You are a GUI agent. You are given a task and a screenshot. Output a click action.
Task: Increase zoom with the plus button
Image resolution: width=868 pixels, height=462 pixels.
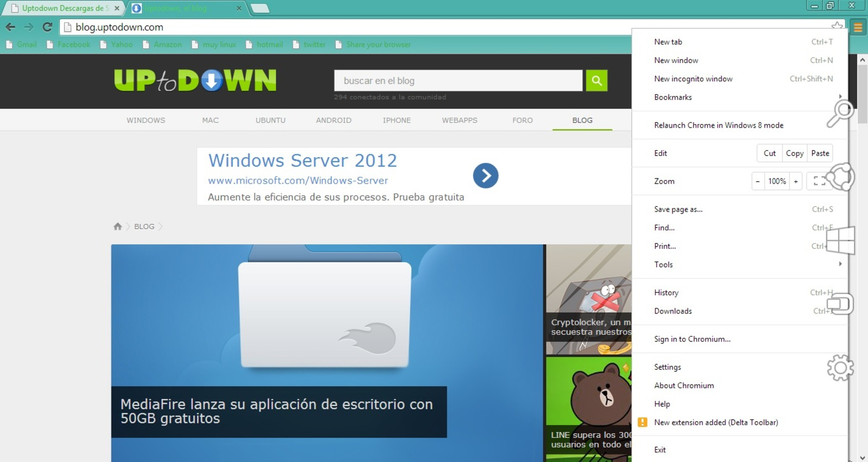coord(796,181)
